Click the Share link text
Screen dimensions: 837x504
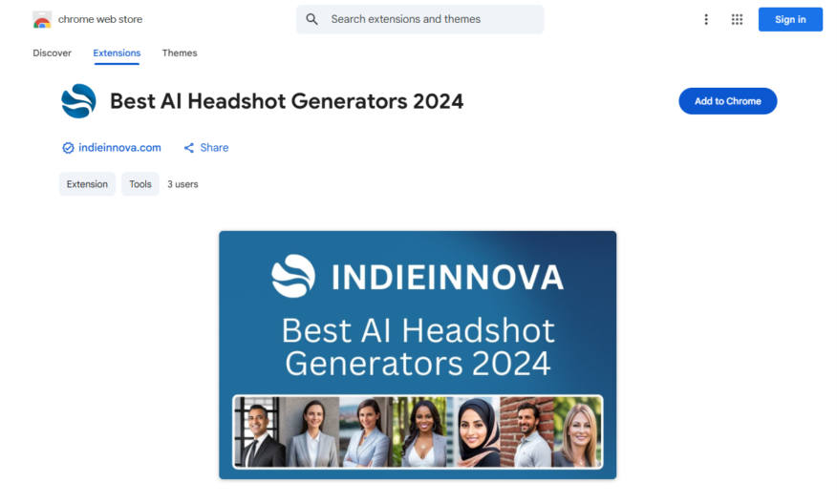pos(214,148)
